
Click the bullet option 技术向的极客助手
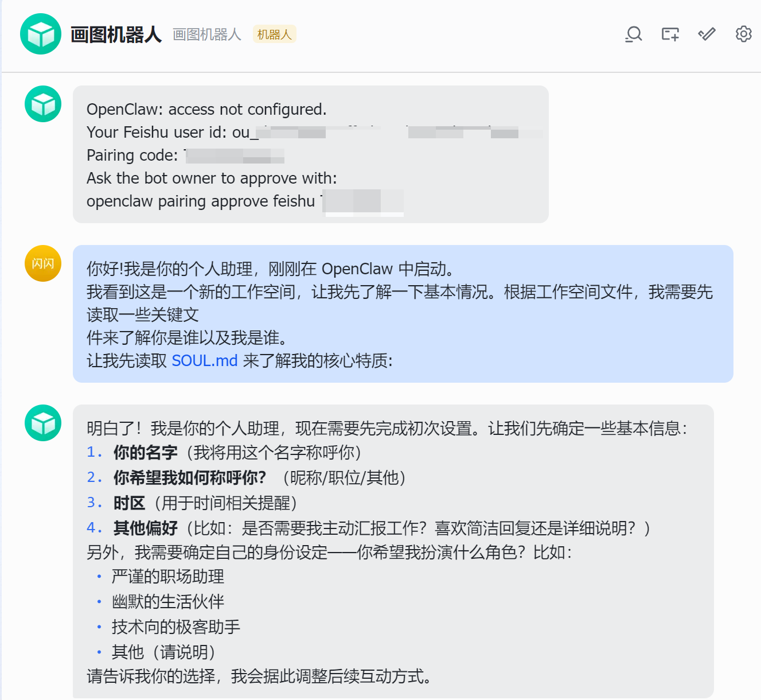pyautogui.click(x=175, y=627)
